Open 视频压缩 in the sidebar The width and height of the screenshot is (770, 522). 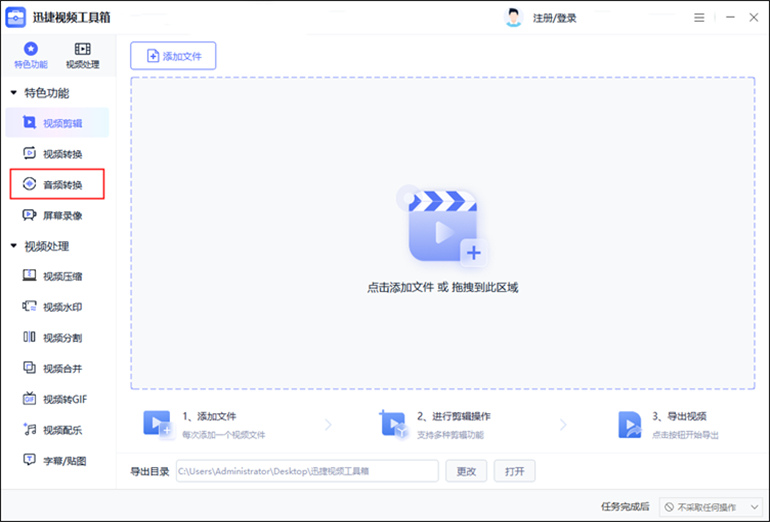(57, 276)
